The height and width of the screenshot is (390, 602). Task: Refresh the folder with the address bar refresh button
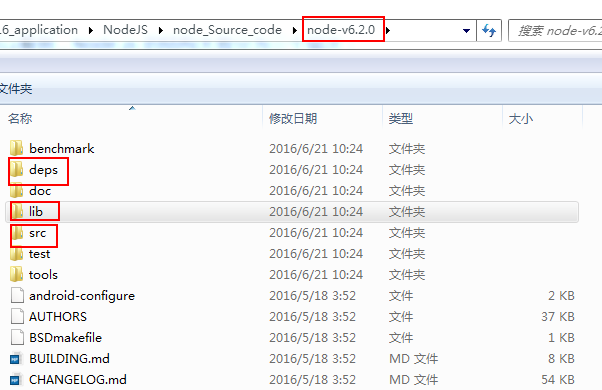click(x=489, y=30)
